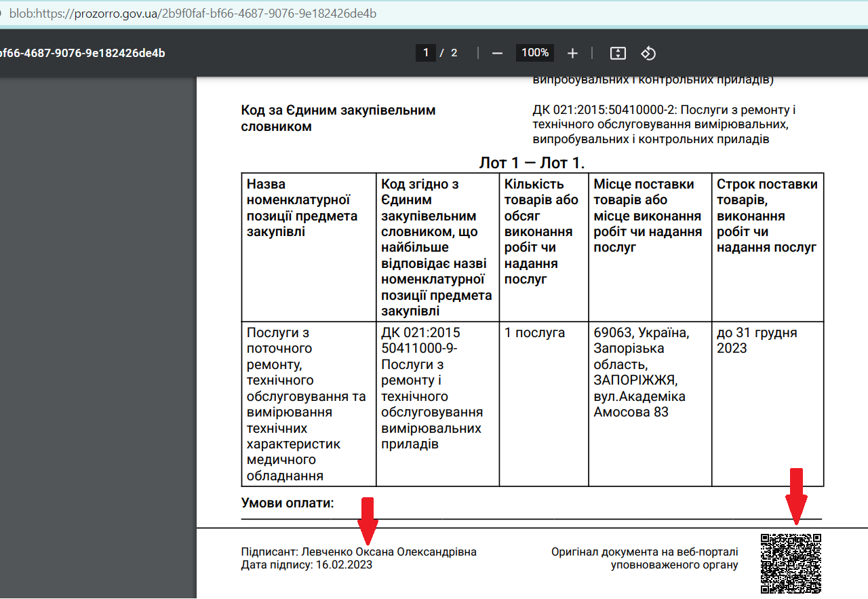
Task: Click the QR code of the original document
Action: (x=791, y=563)
